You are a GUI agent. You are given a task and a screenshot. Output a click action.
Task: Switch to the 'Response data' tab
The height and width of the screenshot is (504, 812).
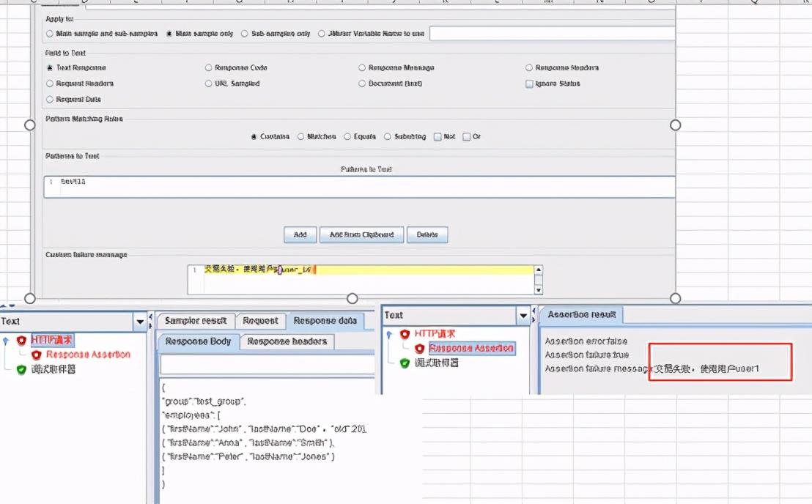tap(325, 321)
